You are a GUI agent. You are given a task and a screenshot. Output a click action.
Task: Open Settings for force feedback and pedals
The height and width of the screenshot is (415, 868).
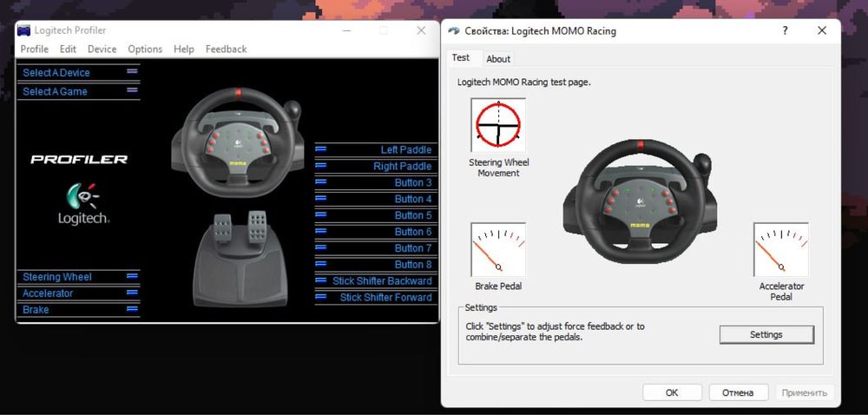pos(766,335)
